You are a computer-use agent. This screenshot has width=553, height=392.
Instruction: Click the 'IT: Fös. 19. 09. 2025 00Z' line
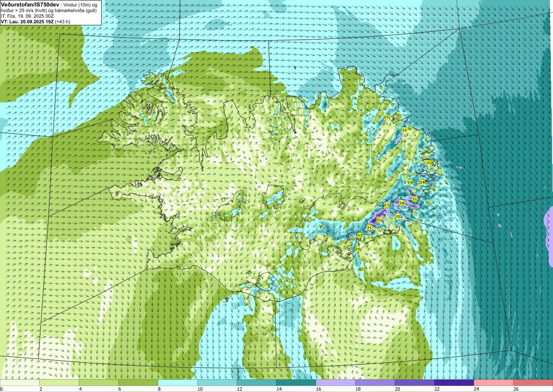28,16
